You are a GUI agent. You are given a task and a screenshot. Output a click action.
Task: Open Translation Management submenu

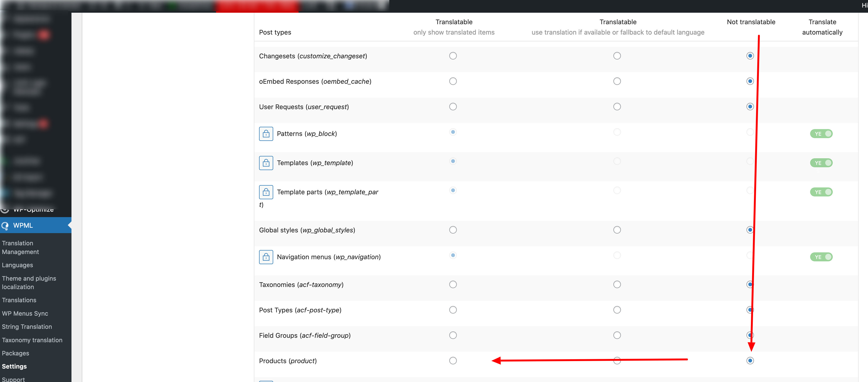(x=20, y=247)
